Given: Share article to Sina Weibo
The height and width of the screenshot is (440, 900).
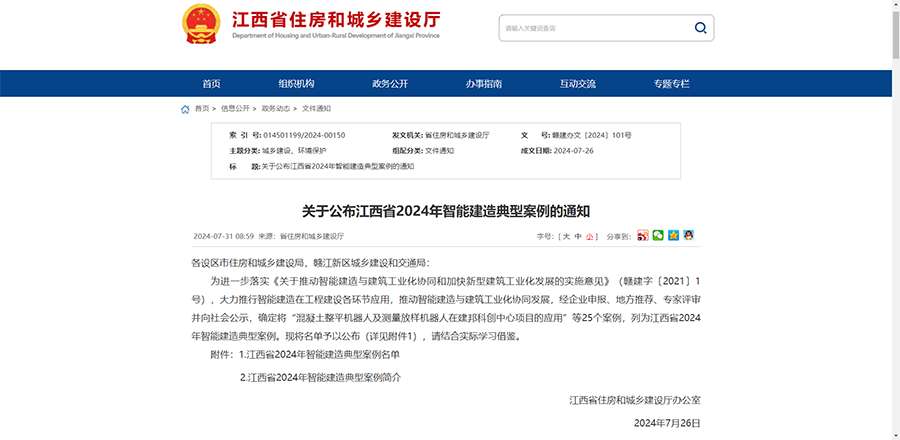Looking at the screenshot, I should pos(643,236).
